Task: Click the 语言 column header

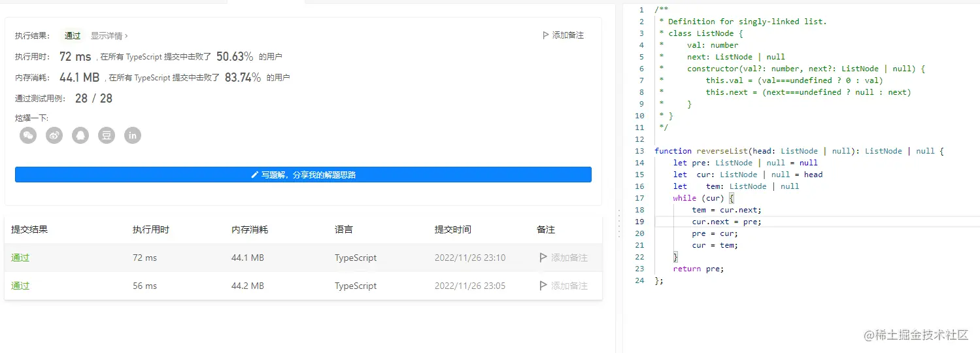Action: 344,229
